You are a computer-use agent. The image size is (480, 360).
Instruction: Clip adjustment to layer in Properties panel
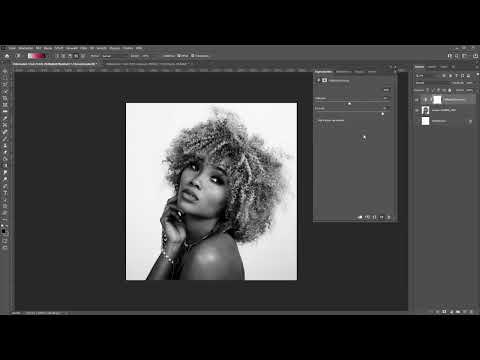[x=360, y=217]
